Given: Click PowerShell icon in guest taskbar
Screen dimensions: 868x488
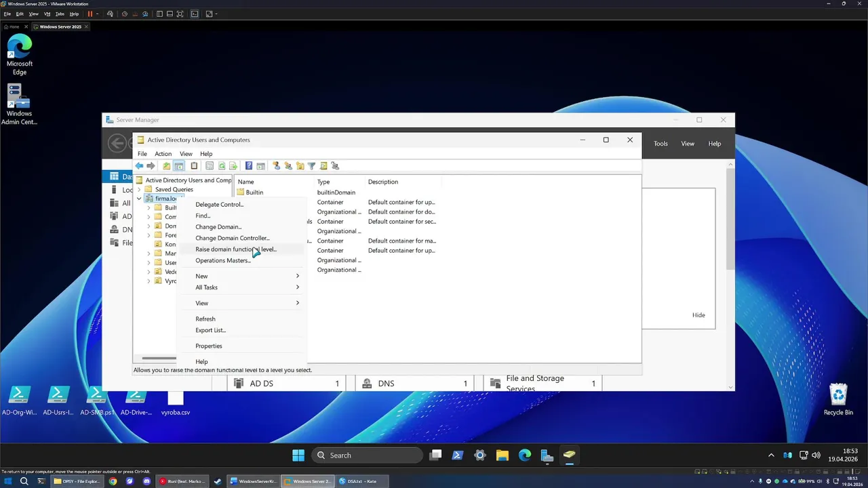Looking at the screenshot, I should [458, 455].
